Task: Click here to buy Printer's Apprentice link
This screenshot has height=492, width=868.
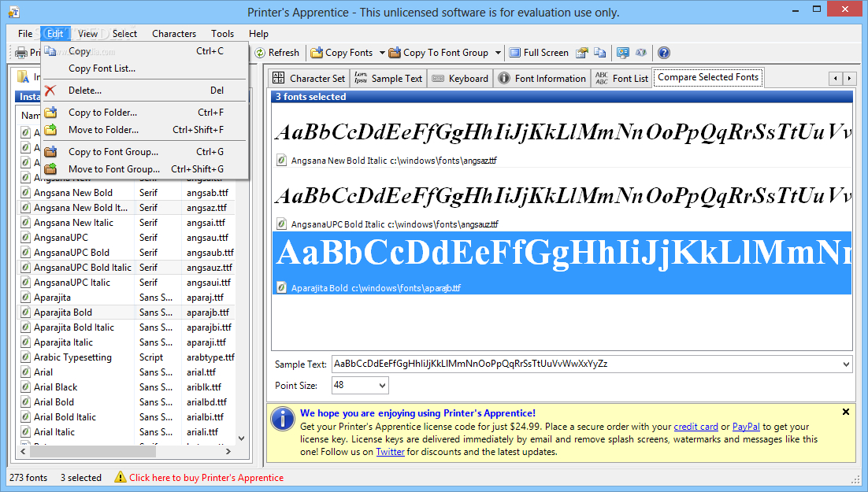Action: pos(206,478)
